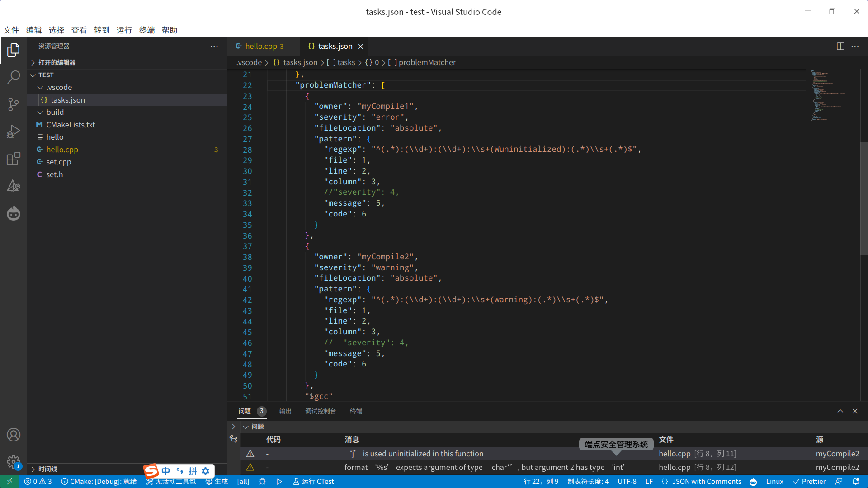This screenshot has height=488, width=868.
Task: Click the 运行 CTest status bar button
Action: 313,482
